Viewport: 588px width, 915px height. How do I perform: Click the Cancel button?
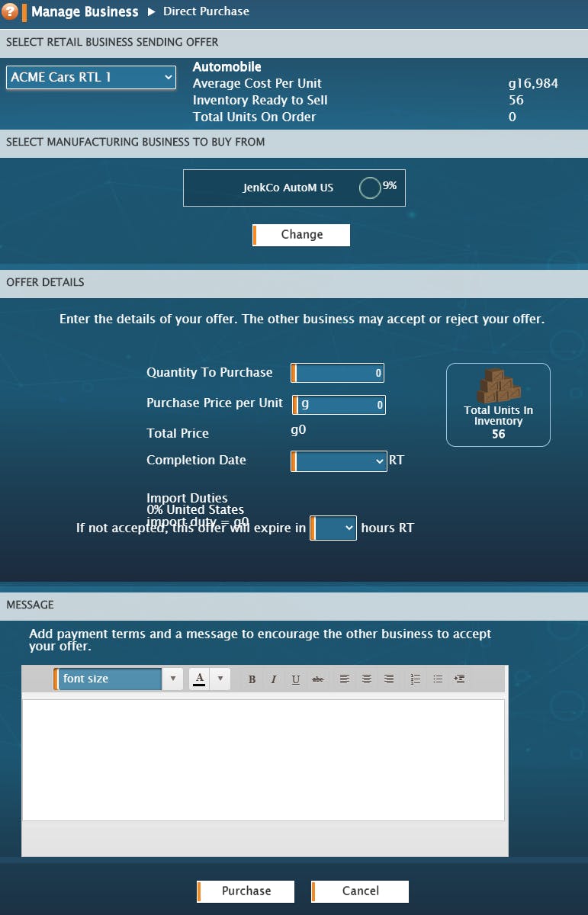(x=360, y=891)
